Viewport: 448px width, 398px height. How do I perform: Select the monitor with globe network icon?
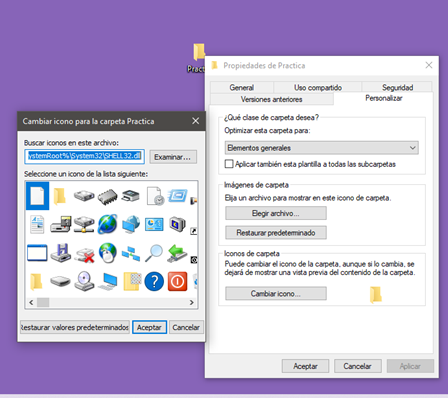(131, 224)
